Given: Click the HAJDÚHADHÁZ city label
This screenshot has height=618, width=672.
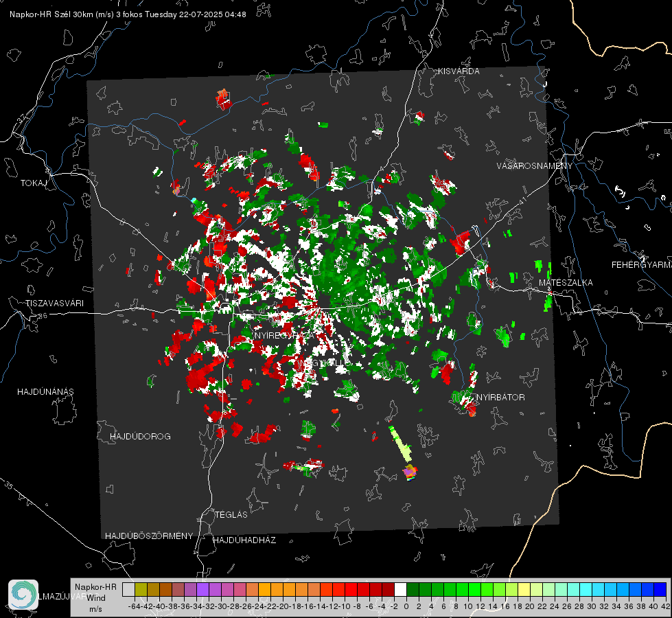Looking at the screenshot, I should pyautogui.click(x=244, y=540).
